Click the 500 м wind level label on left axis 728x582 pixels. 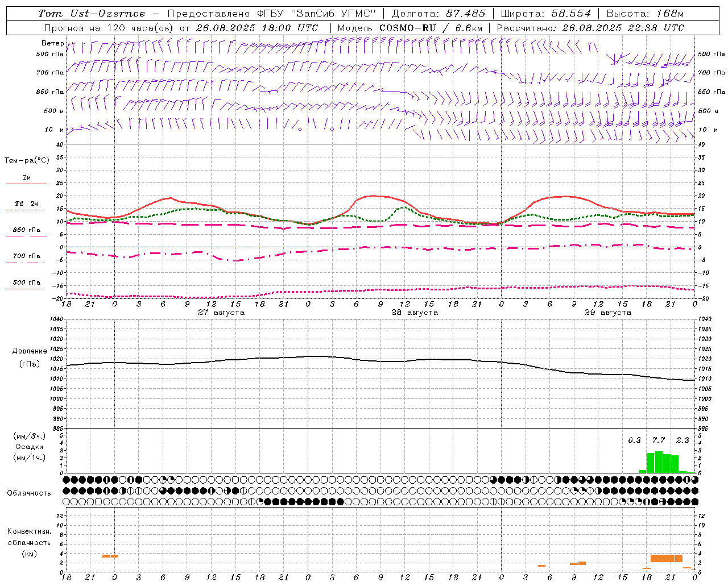54,111
